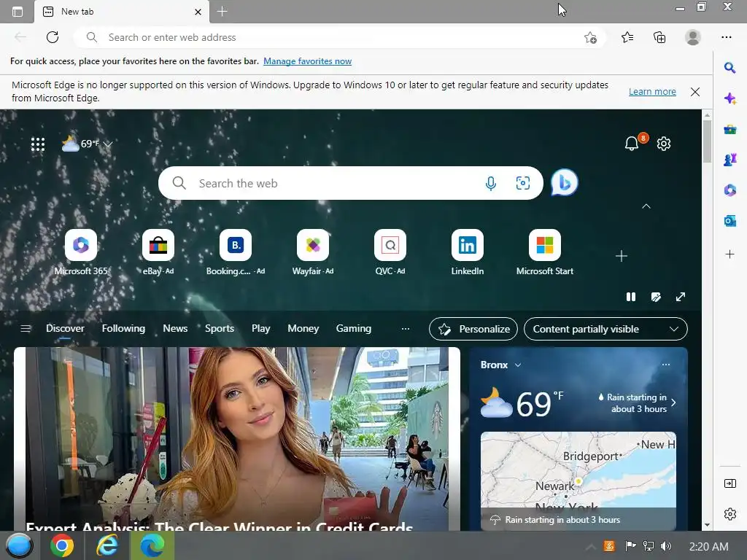Viewport: 747px width, 560px height.
Task: Open the Favorites list icon
Action: [x=627, y=37]
